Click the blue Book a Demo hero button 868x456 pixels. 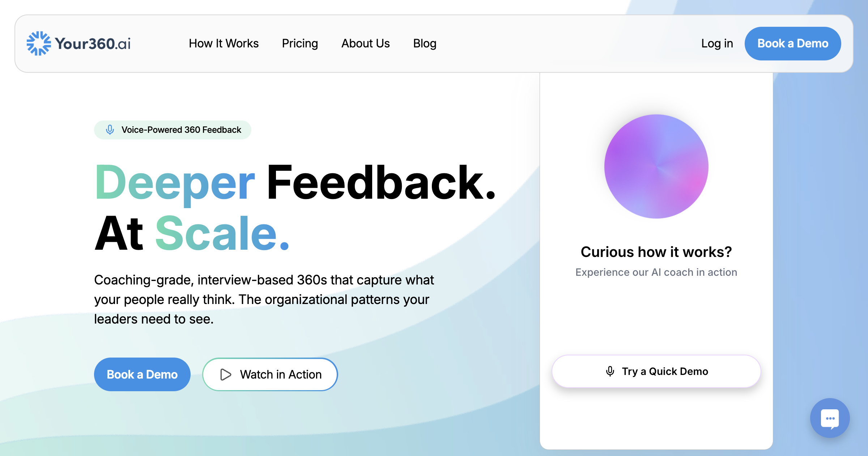point(142,374)
